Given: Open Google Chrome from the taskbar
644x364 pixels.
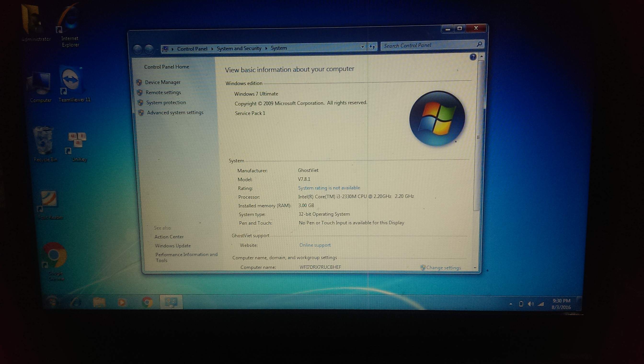Looking at the screenshot, I should click(147, 302).
